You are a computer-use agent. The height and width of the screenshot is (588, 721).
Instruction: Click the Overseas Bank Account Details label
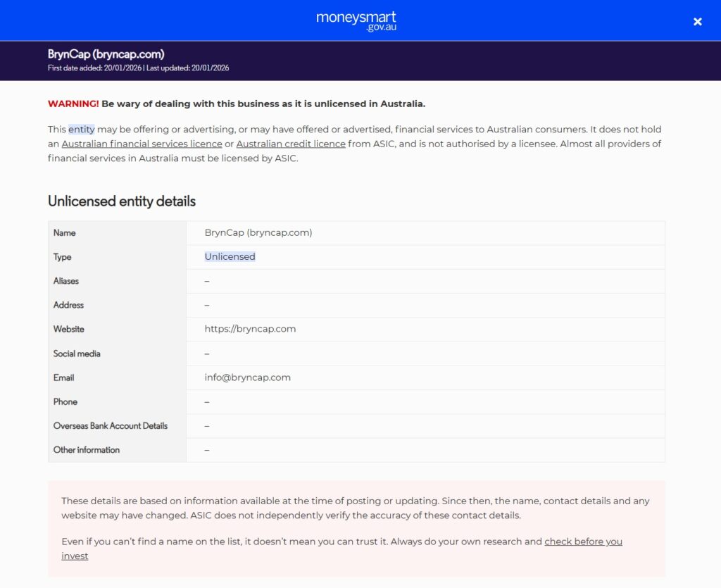(111, 425)
